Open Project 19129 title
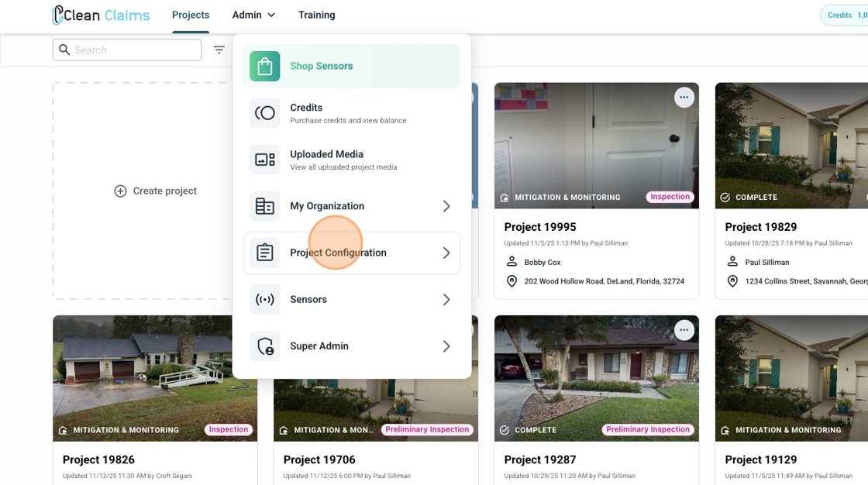868x485 pixels. click(x=760, y=459)
